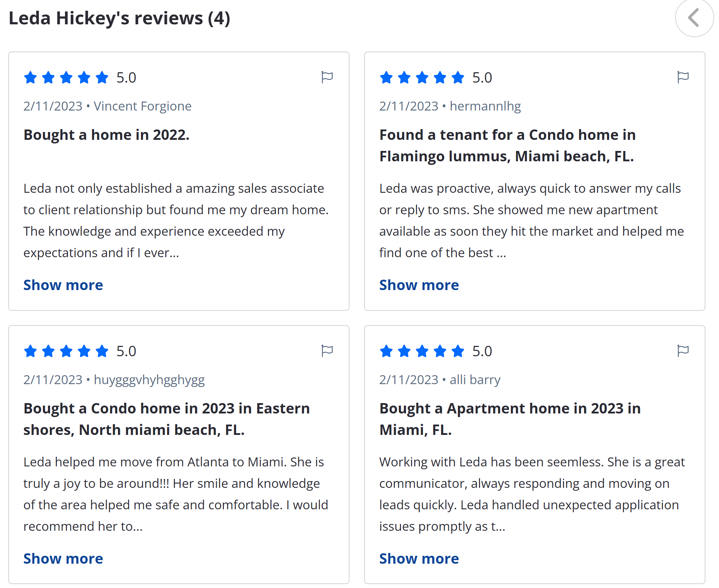719x588 pixels.
Task: Expand hermannlhg's review with Show more
Action: pyautogui.click(x=419, y=285)
